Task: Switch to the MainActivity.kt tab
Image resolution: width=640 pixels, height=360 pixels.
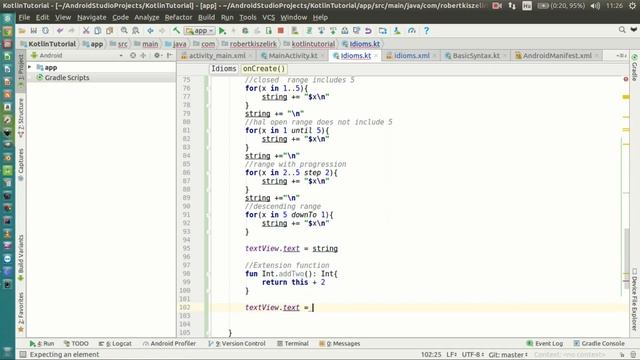Action: point(293,56)
